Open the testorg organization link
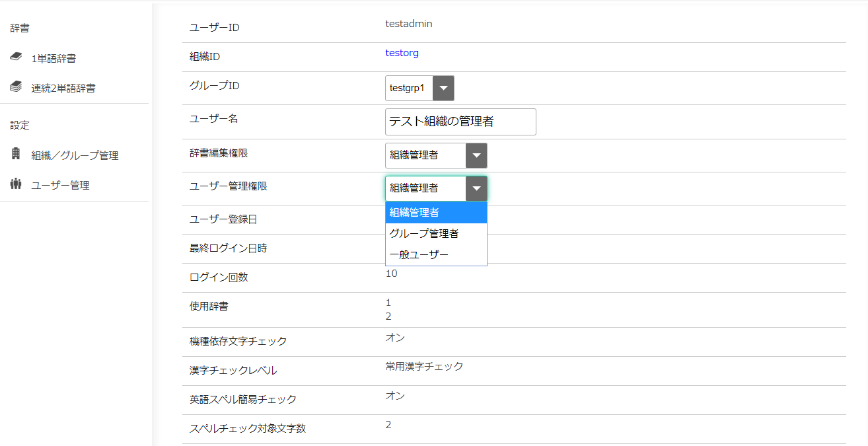The width and height of the screenshot is (868, 446). (x=402, y=53)
